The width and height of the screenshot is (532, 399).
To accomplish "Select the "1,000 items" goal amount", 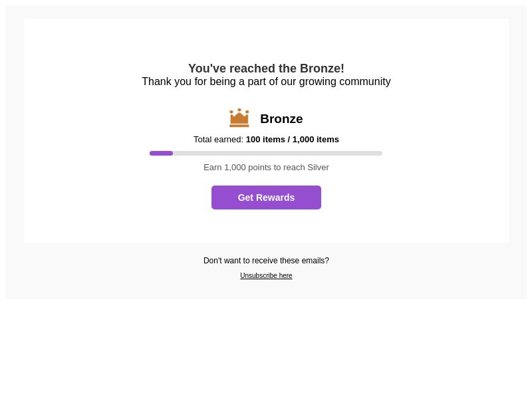I will click(x=315, y=140).
